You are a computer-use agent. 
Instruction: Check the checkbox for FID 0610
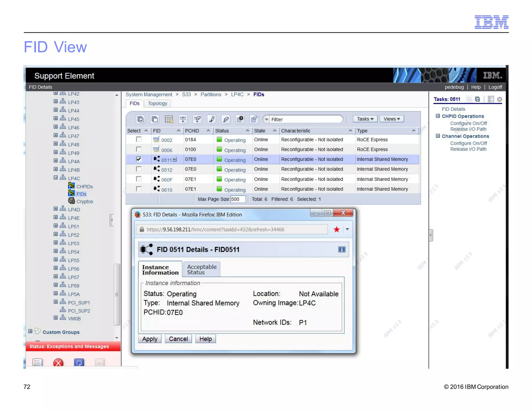(x=139, y=189)
